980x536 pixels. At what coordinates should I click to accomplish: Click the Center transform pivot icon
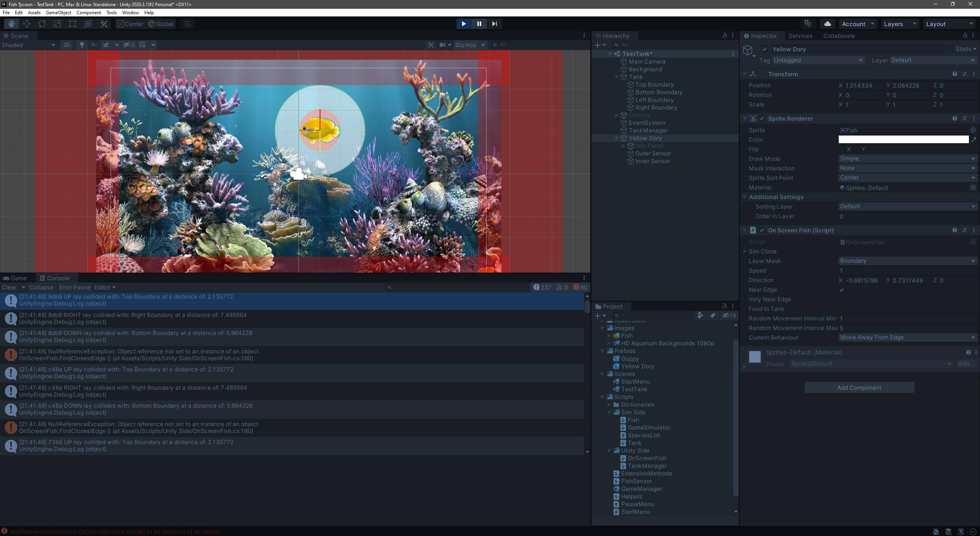click(129, 24)
